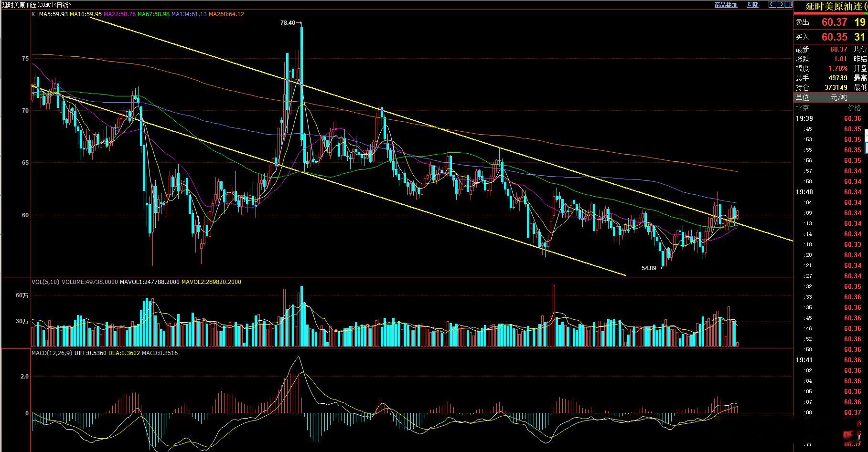
Task: Select the MA5:59.93 indicator label
Action: pos(54,14)
